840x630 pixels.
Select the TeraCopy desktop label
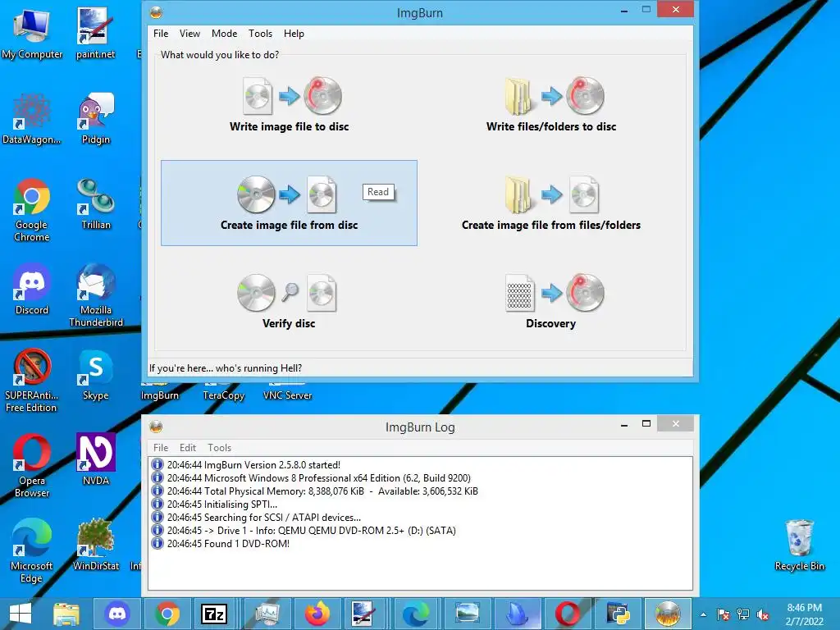(x=223, y=395)
